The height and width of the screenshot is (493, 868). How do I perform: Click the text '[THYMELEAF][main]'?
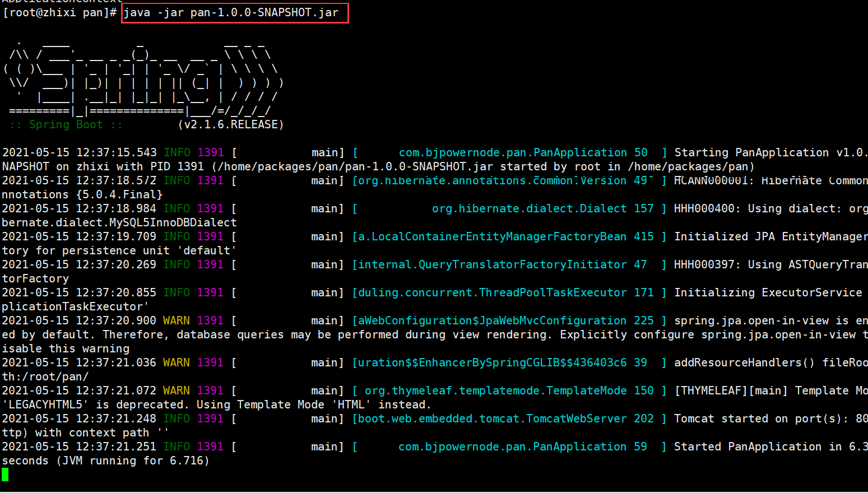click(x=731, y=390)
